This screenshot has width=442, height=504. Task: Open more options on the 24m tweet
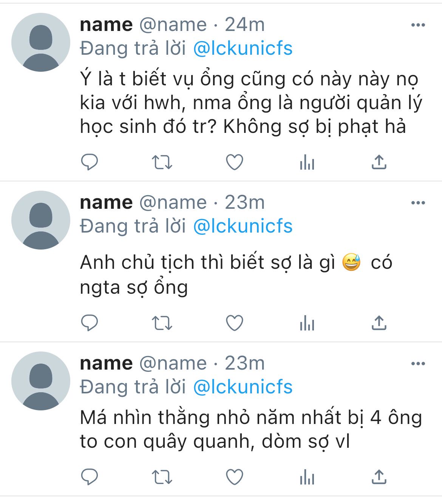(x=418, y=25)
